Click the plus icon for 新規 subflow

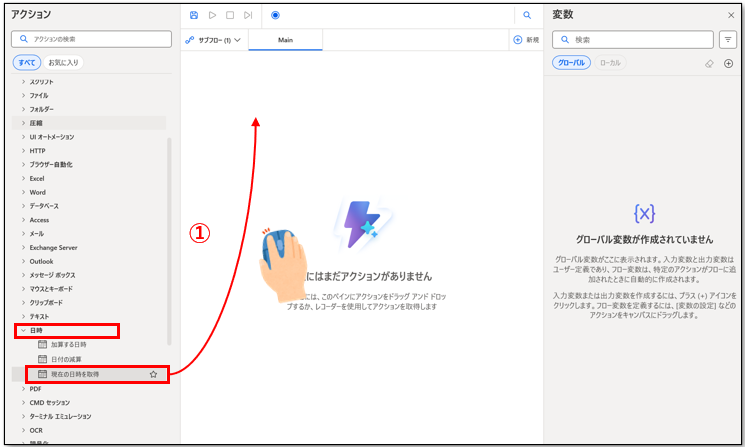(x=517, y=40)
